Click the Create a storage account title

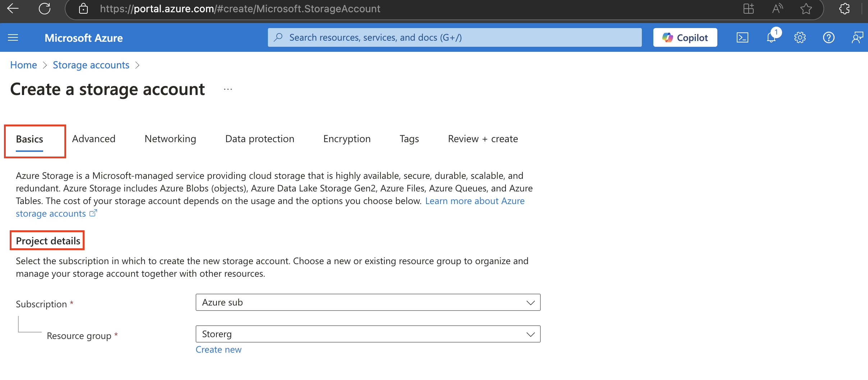(x=108, y=89)
